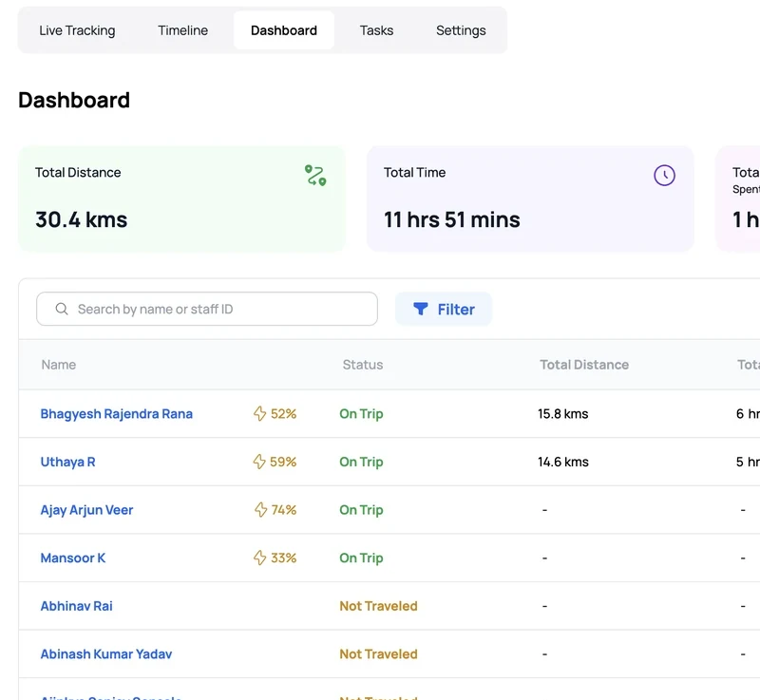Open the Filter options
The image size is (760, 700).
point(444,309)
